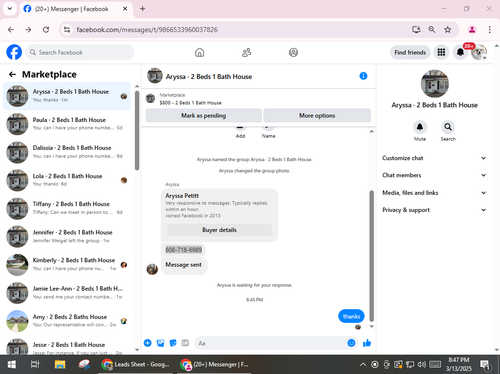Open Chrome tab search dropdown
Image resolution: width=500 pixels, height=374 pixels.
[x=10, y=9]
